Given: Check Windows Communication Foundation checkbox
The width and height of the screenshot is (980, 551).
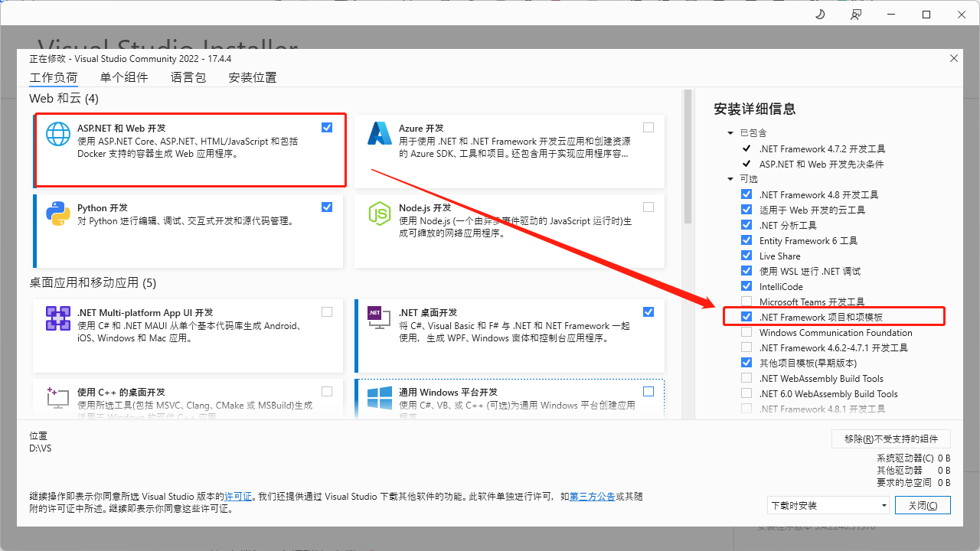Looking at the screenshot, I should pos(746,332).
